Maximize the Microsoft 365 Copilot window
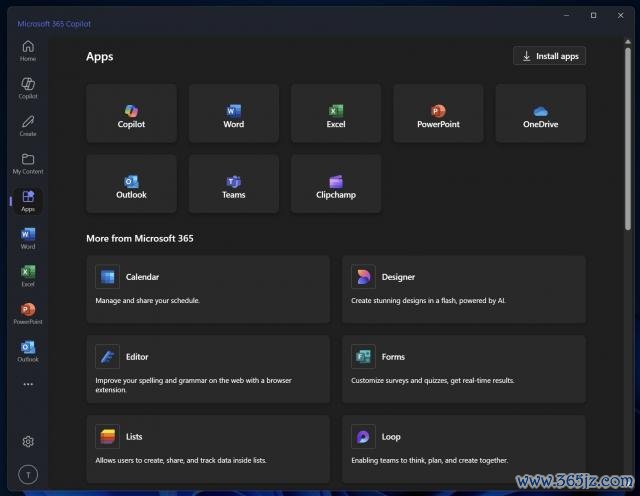Viewport: 640px width, 496px height. [x=593, y=16]
